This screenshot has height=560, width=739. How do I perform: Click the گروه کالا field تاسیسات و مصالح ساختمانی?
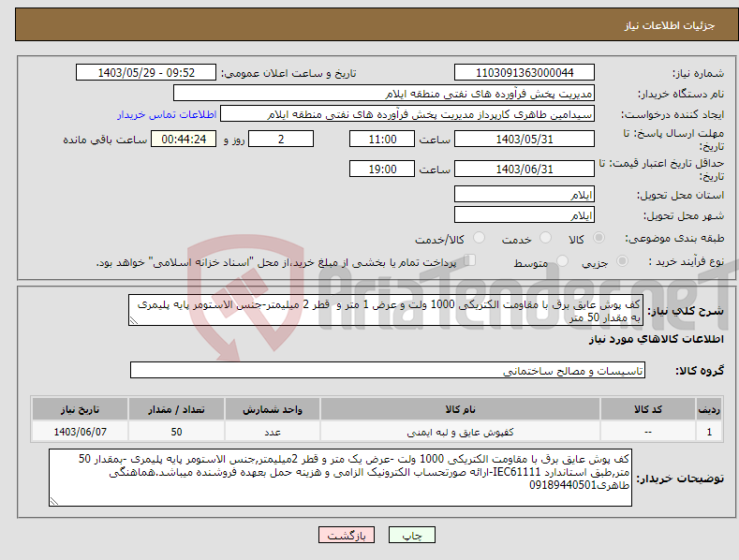[x=388, y=371]
